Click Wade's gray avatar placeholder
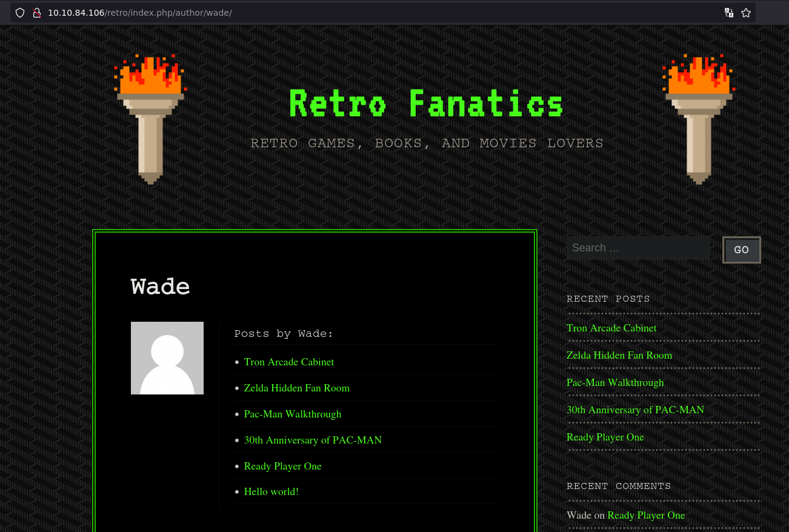 click(x=167, y=358)
